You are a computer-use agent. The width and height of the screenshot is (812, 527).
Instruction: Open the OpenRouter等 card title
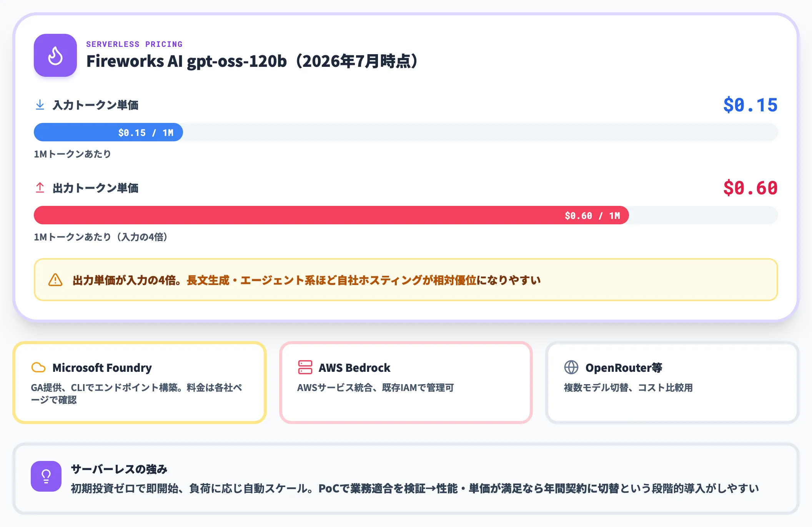click(624, 368)
